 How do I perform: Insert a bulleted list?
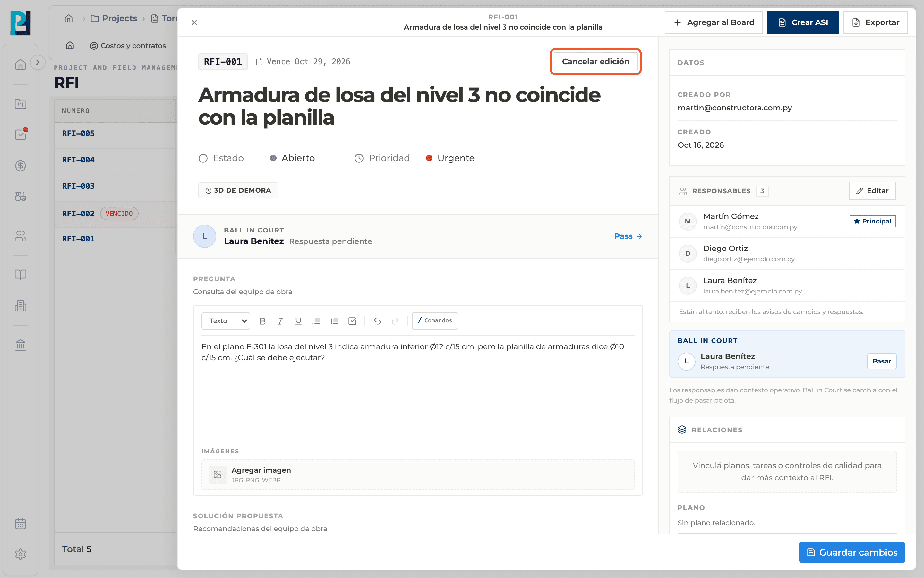(316, 321)
